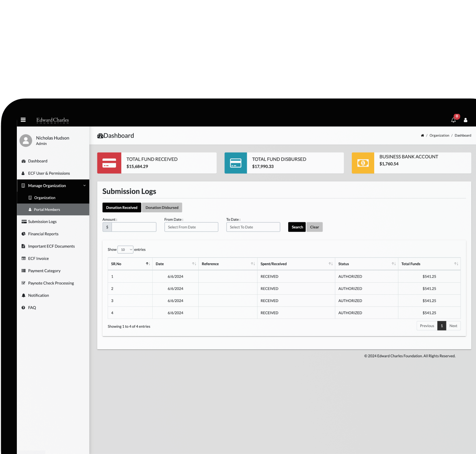
Task: Open the user profile icon top right
Action: tap(465, 120)
